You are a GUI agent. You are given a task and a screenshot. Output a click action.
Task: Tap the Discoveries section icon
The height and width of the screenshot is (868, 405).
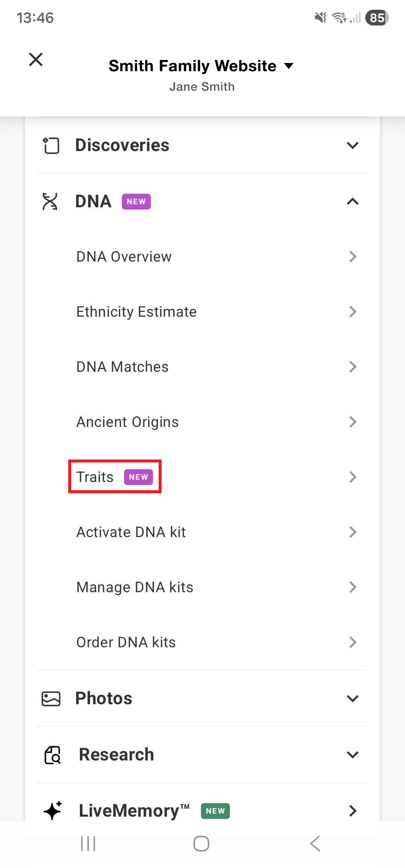click(x=51, y=145)
